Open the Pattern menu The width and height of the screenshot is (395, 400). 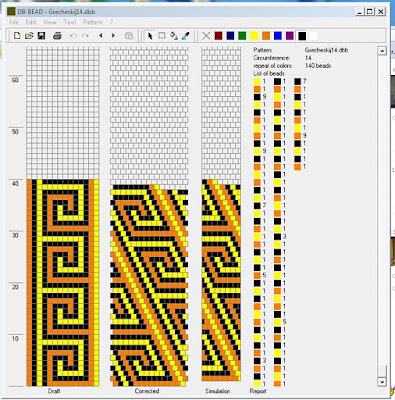(93, 22)
